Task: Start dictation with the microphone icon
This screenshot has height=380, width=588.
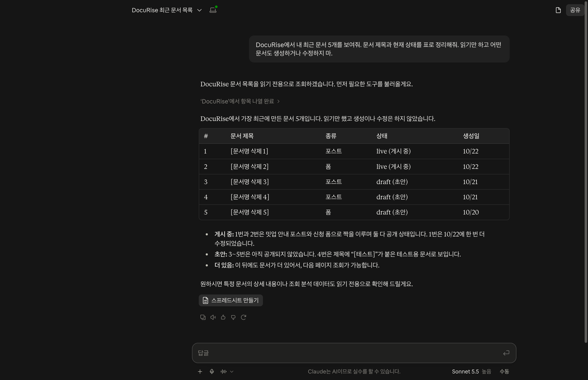Action: coord(212,371)
